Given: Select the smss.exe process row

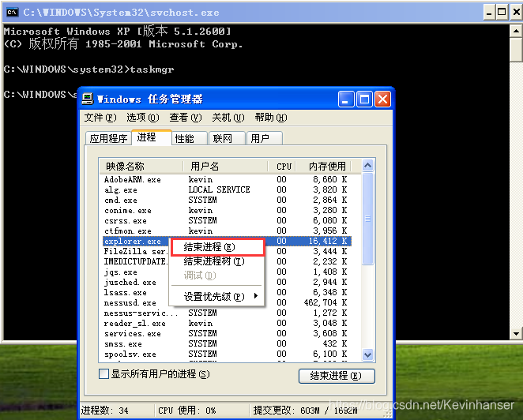Looking at the screenshot, I should click(227, 343).
